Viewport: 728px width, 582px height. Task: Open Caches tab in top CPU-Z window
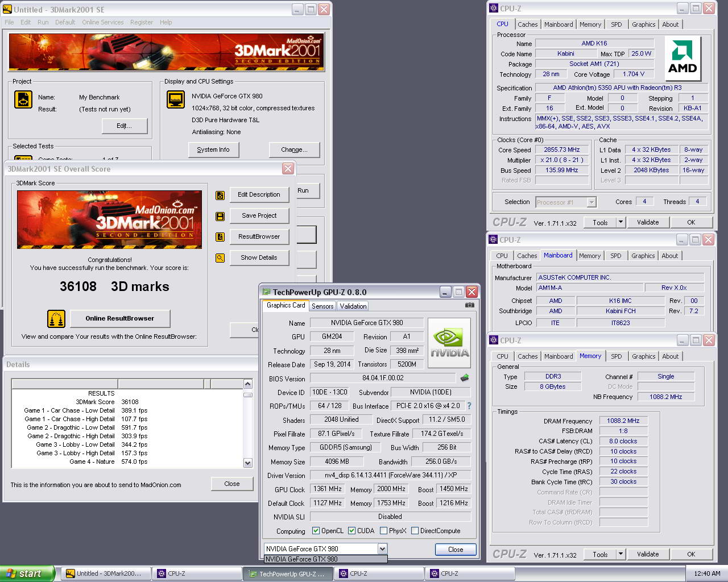pos(527,24)
